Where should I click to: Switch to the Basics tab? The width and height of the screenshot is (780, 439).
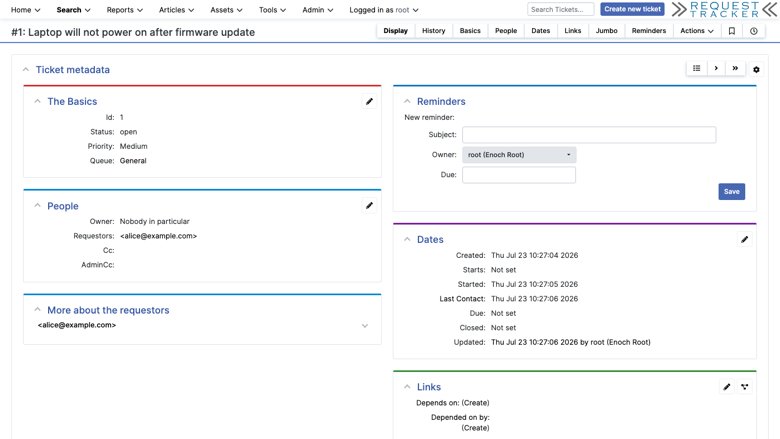470,31
